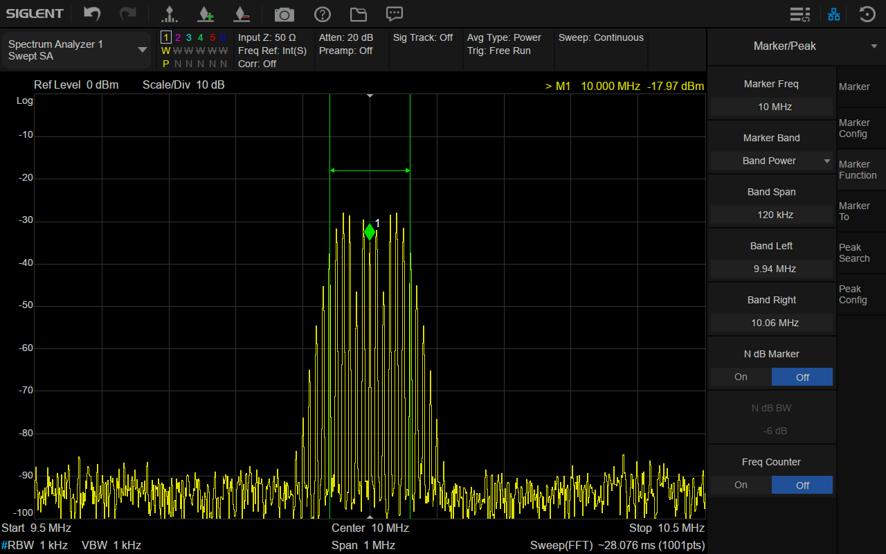886x554 pixels.
Task: Click the Trig: Free Run setting
Action: pyautogui.click(x=499, y=51)
